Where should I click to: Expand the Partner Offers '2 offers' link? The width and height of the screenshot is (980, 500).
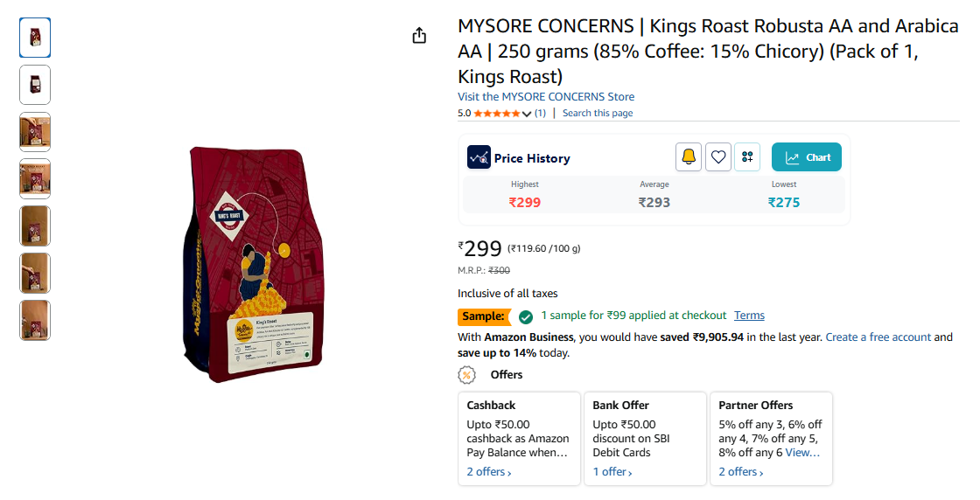[x=740, y=472]
